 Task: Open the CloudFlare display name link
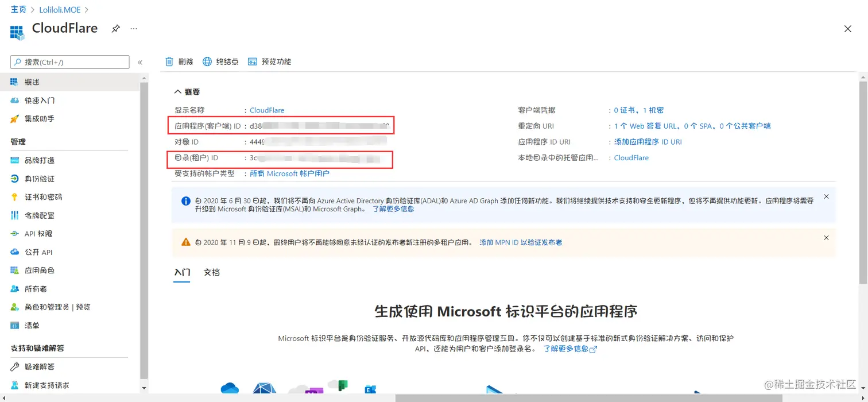pos(267,110)
